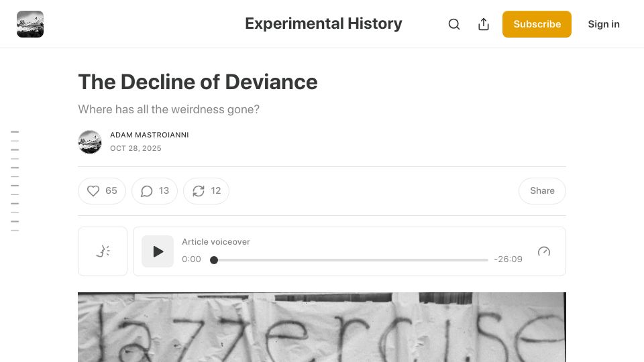Open the search magnifier icon
This screenshot has width=644, height=362.
454,24
